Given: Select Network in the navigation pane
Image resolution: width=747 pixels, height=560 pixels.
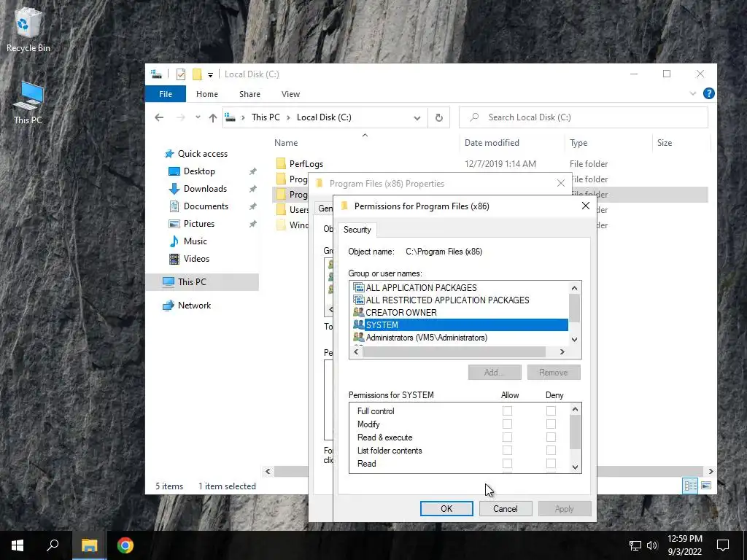Looking at the screenshot, I should point(194,306).
